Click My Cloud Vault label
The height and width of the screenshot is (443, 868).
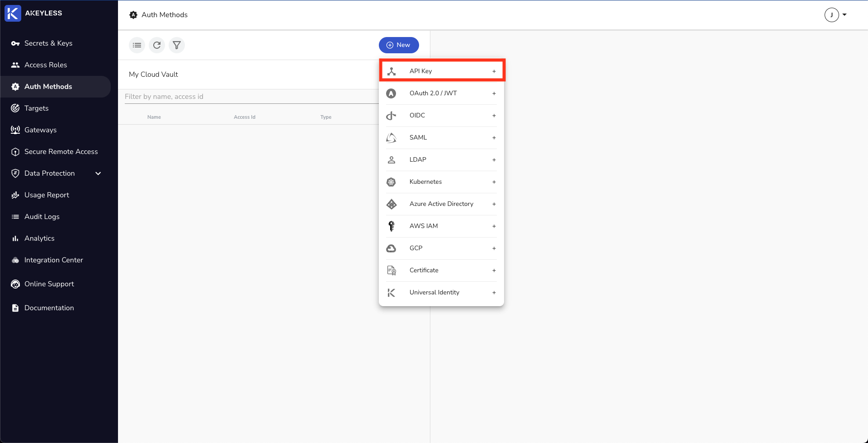[x=153, y=75]
